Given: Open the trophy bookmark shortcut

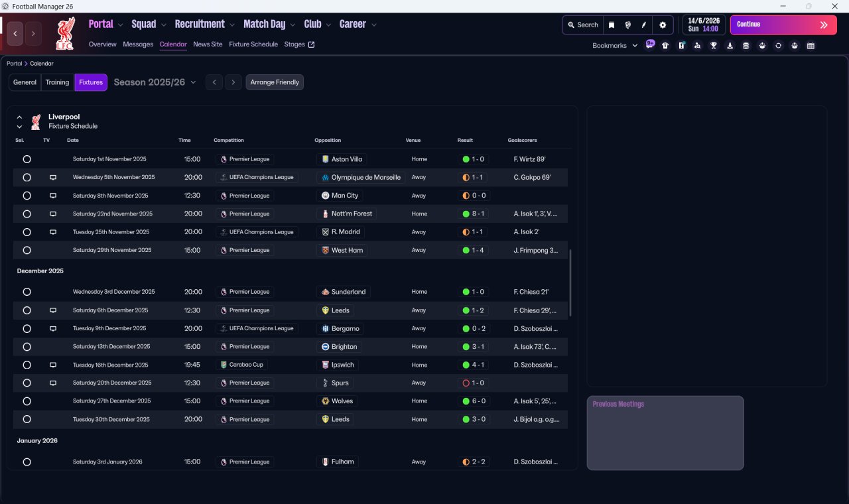Looking at the screenshot, I should pos(714,46).
